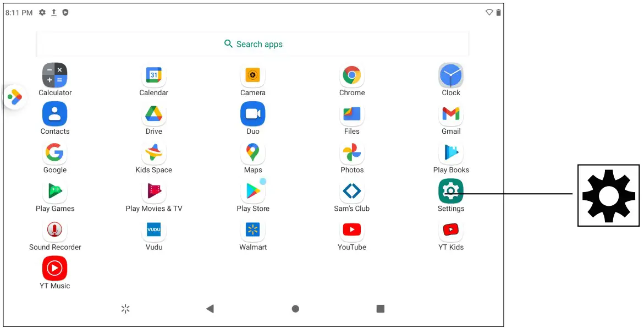Tap the 8:11 PM clock text
The image size is (644, 328).
19,13
